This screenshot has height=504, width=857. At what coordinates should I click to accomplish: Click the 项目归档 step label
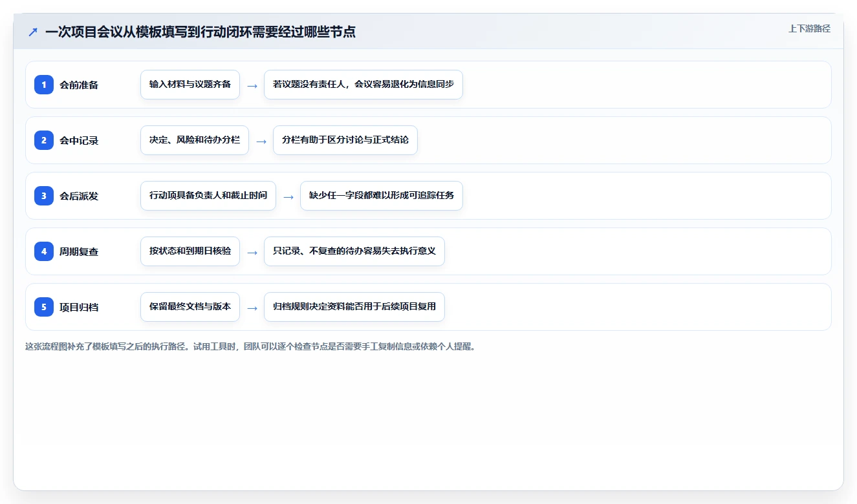[79, 307]
